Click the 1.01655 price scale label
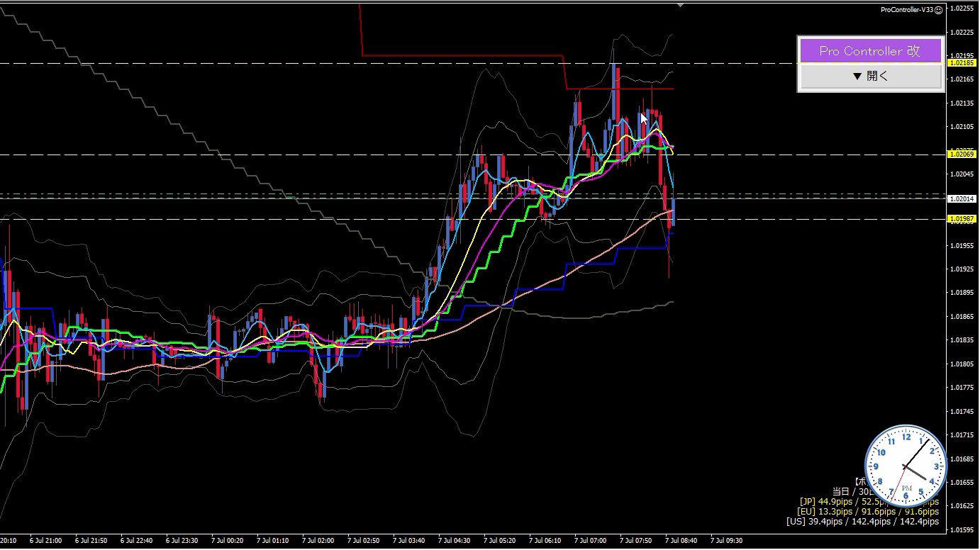 click(962, 483)
